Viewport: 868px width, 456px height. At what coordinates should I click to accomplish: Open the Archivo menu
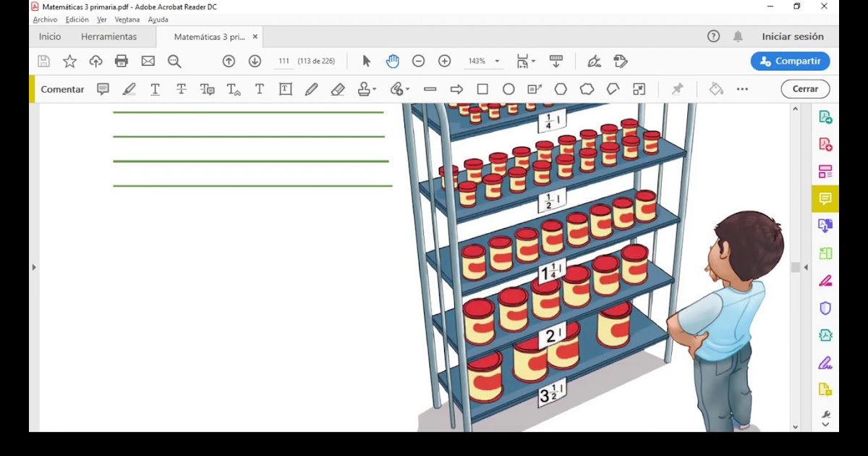45,20
